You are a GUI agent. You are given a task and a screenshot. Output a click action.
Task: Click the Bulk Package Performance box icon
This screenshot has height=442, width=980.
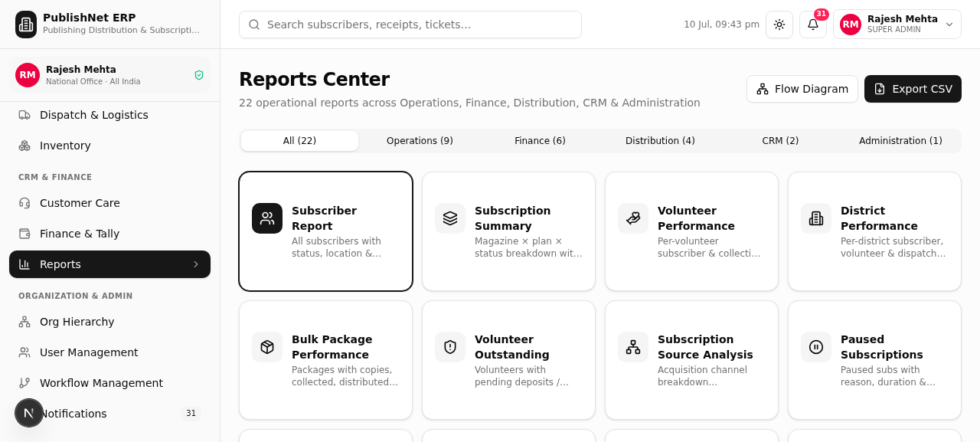[x=267, y=347]
